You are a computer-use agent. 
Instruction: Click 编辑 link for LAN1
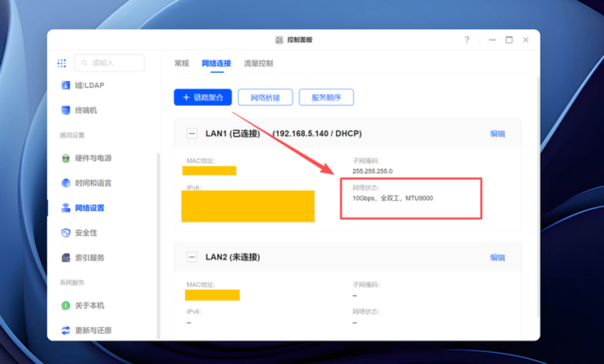click(x=497, y=134)
